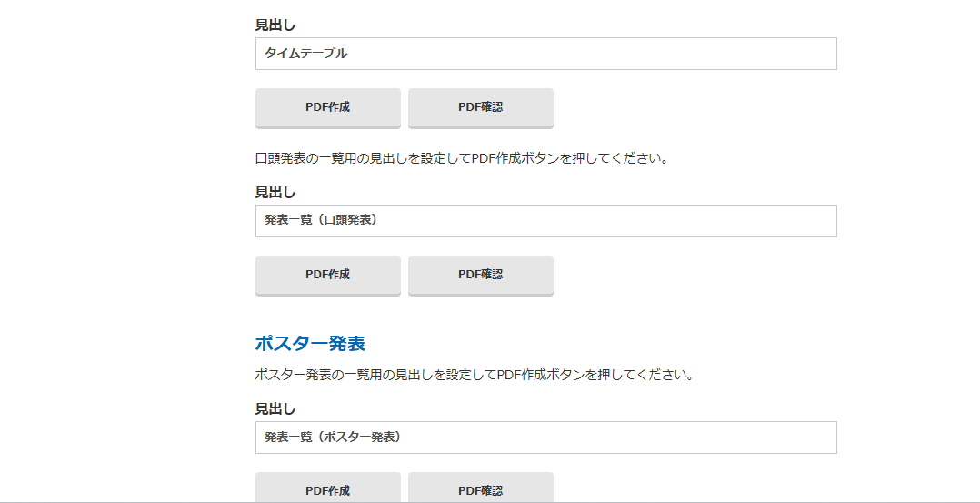The image size is (980, 503).
Task: Focus the タイムテーブル heading input field
Action: click(x=545, y=54)
